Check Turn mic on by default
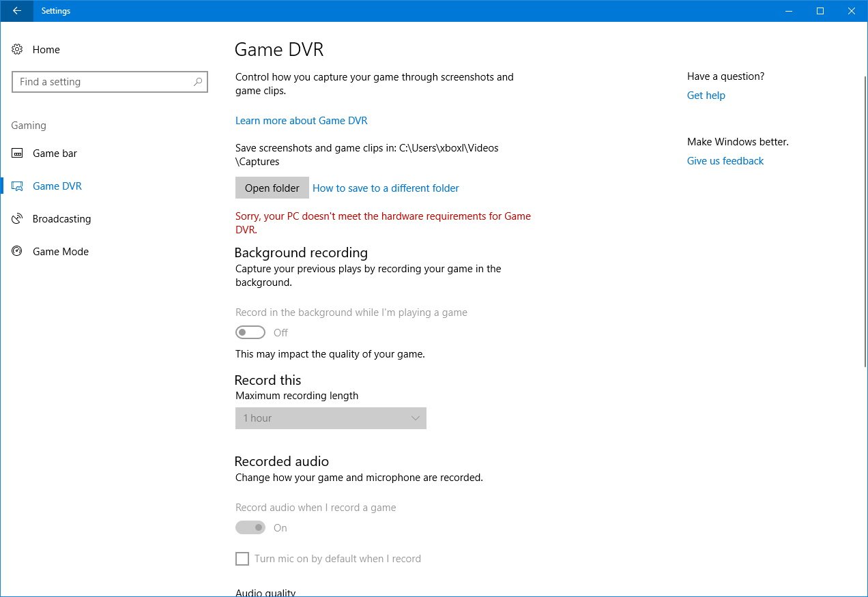The width and height of the screenshot is (868, 597). pos(242,559)
